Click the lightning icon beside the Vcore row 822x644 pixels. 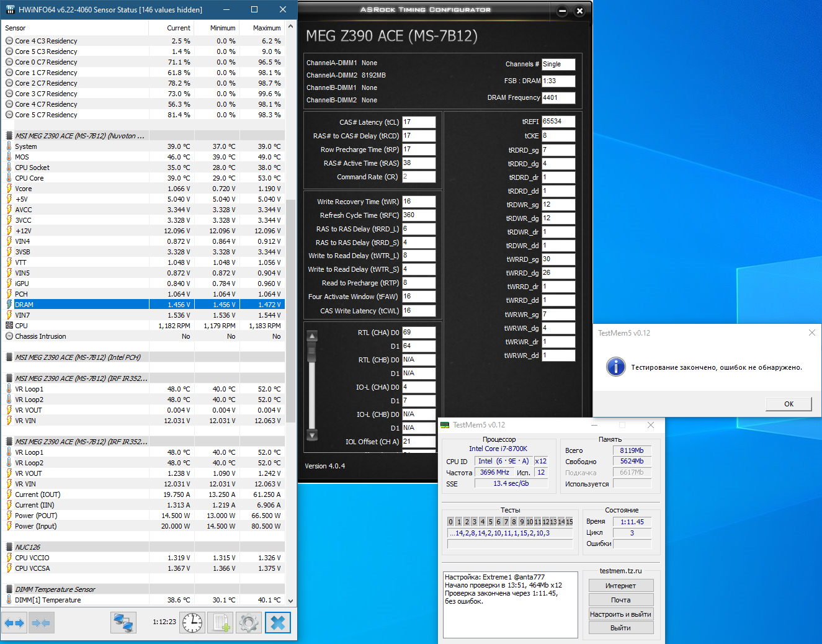pyautogui.click(x=9, y=189)
